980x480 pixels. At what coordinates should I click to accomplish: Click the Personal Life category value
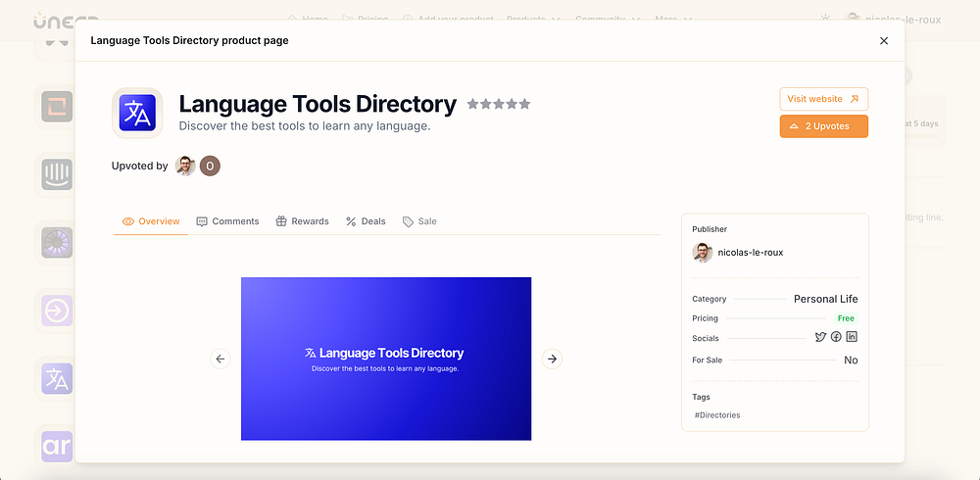point(825,299)
